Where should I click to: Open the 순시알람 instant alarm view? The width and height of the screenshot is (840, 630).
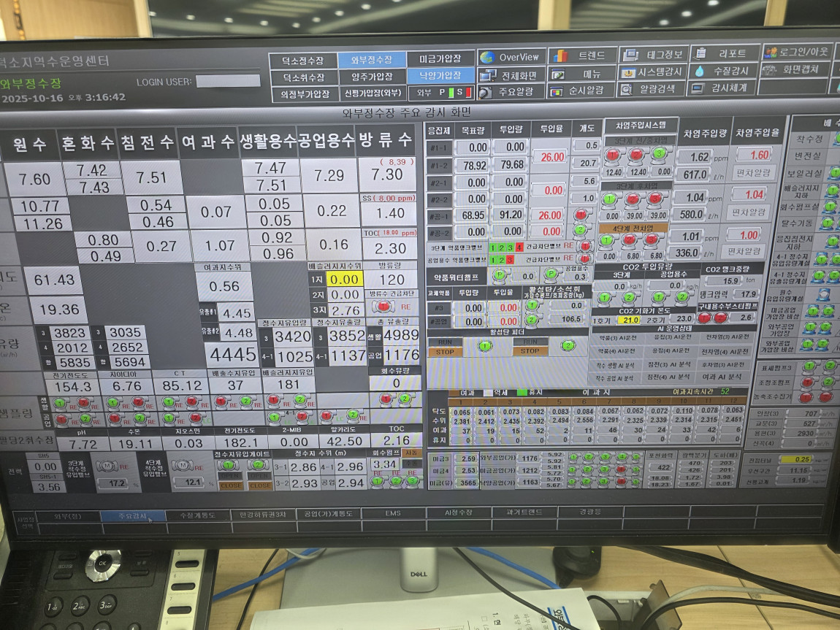pyautogui.click(x=582, y=91)
